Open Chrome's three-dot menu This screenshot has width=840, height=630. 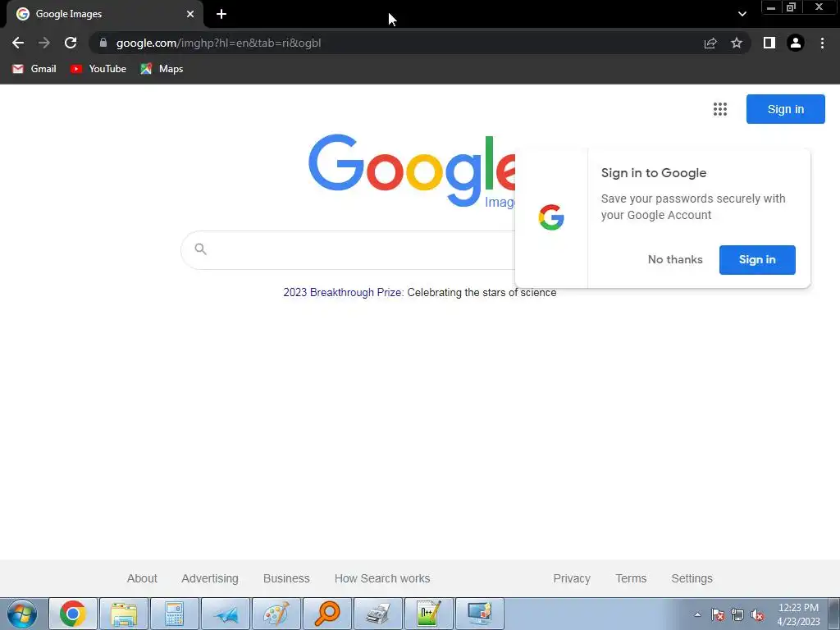(x=822, y=43)
